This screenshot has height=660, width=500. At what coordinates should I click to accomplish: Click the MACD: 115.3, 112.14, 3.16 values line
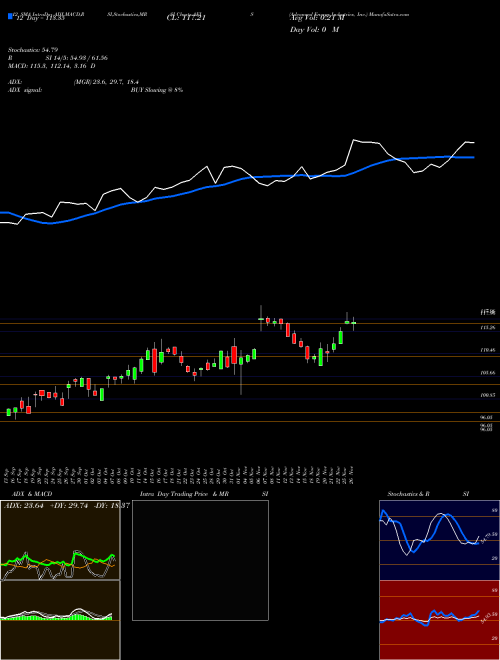tap(52, 66)
